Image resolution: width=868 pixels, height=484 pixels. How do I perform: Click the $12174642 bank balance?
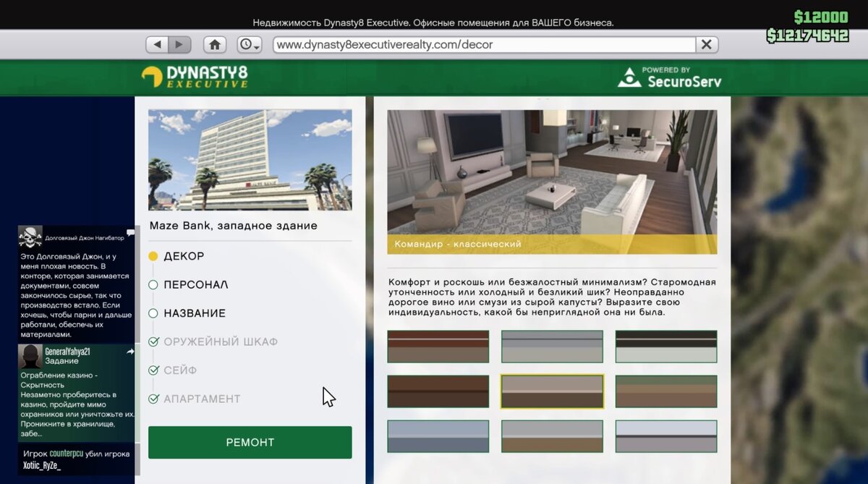pyautogui.click(x=807, y=35)
